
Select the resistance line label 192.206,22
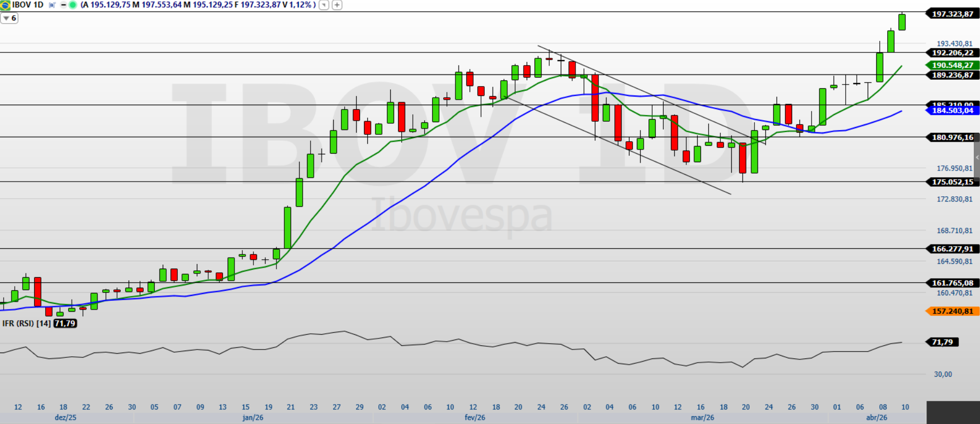tap(952, 53)
